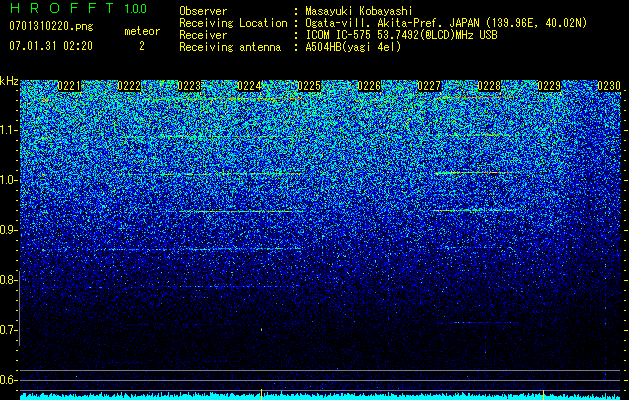Click the HROFFT title text
The height and width of the screenshot is (400, 629).
pos(62,8)
